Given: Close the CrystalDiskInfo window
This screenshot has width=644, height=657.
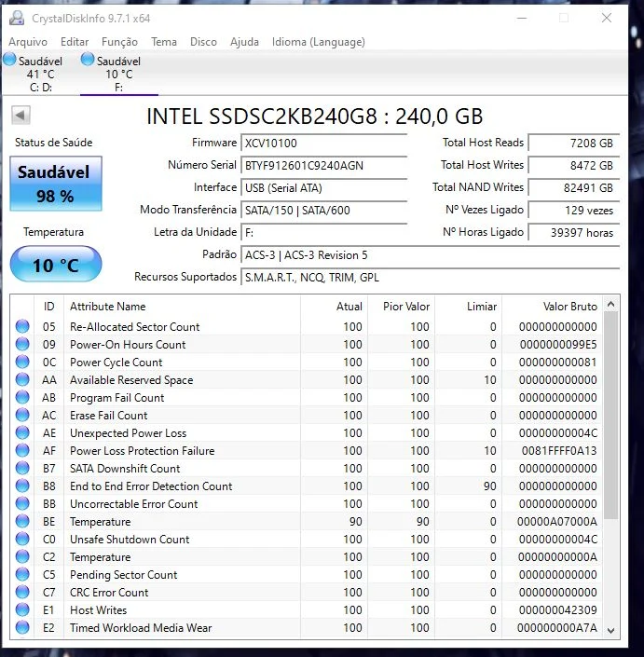Looking at the screenshot, I should pyautogui.click(x=607, y=18).
